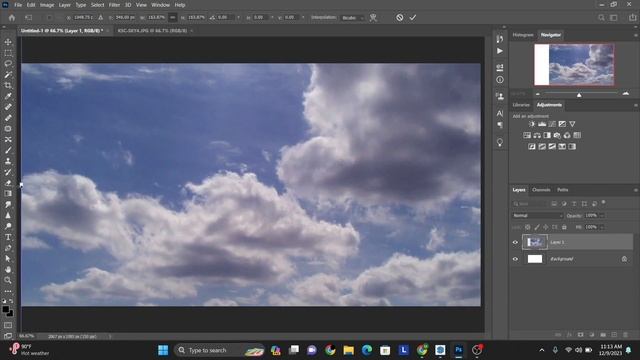Image resolution: width=640 pixels, height=360 pixels.
Task: Toggle the maintain aspect ratio link
Action: 173,18
